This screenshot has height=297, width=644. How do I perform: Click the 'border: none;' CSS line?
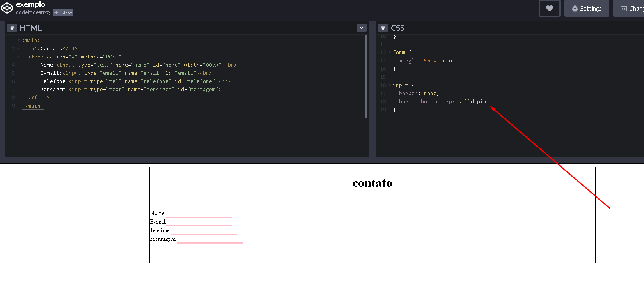coord(419,93)
